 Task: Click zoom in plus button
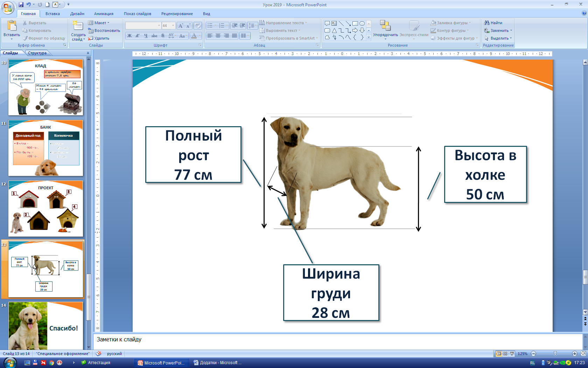[575, 354]
